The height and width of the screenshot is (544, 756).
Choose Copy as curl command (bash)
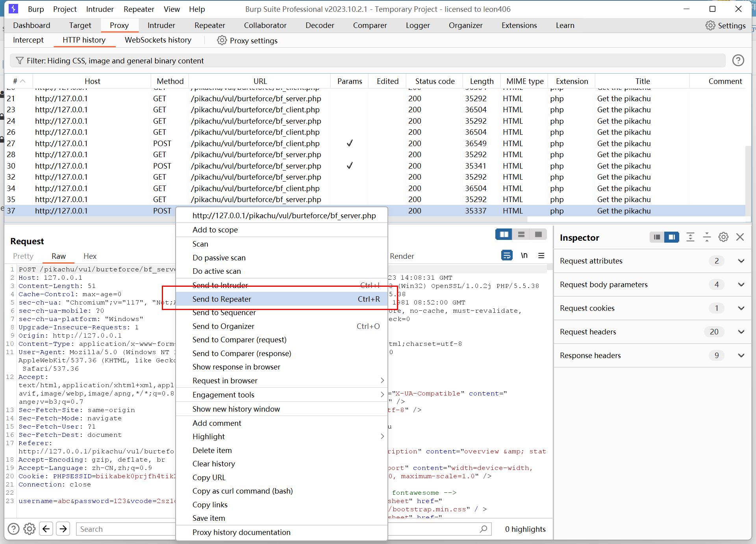(x=282, y=491)
